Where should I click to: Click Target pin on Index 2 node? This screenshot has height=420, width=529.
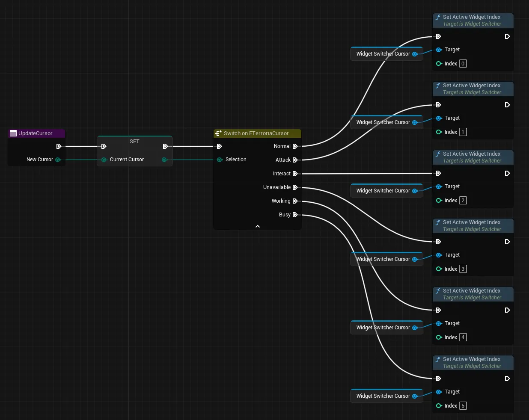tap(439, 186)
